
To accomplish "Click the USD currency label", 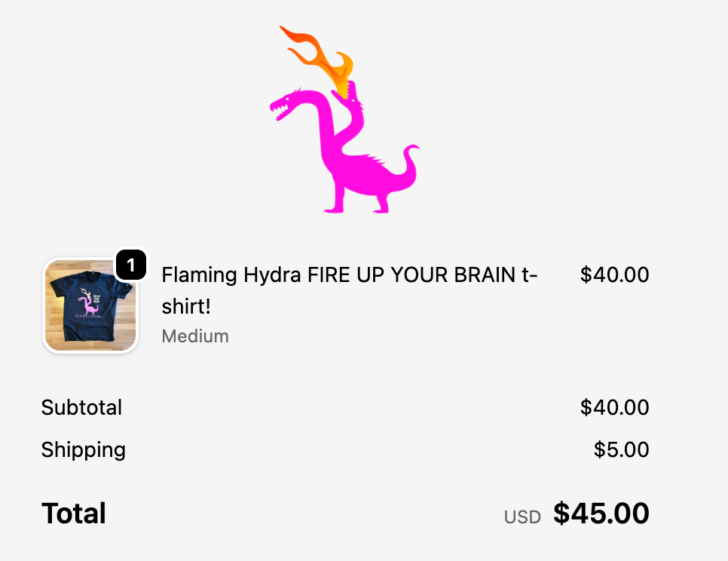I will click(522, 517).
